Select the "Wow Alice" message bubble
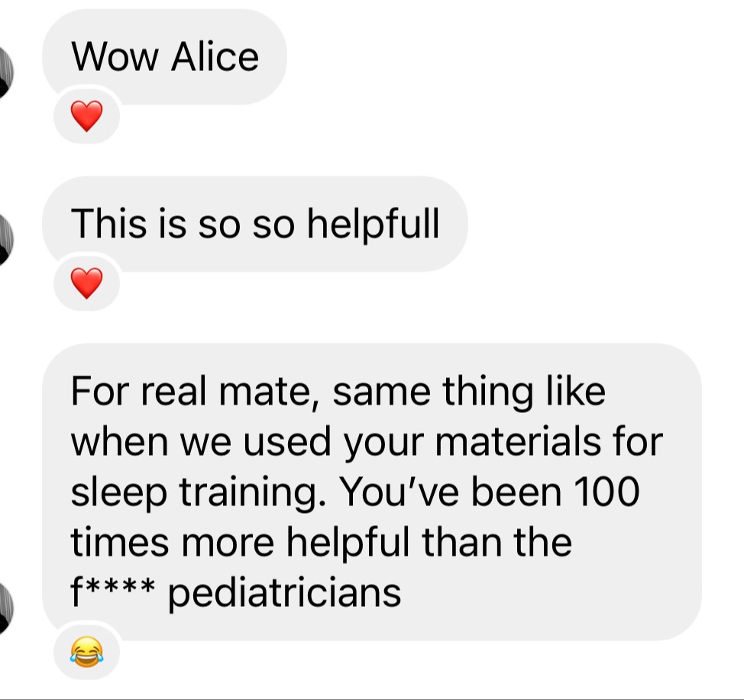 (x=164, y=57)
